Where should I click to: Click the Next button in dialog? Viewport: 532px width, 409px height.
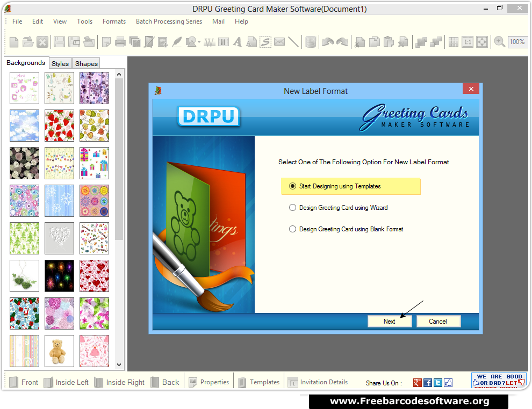pos(390,321)
